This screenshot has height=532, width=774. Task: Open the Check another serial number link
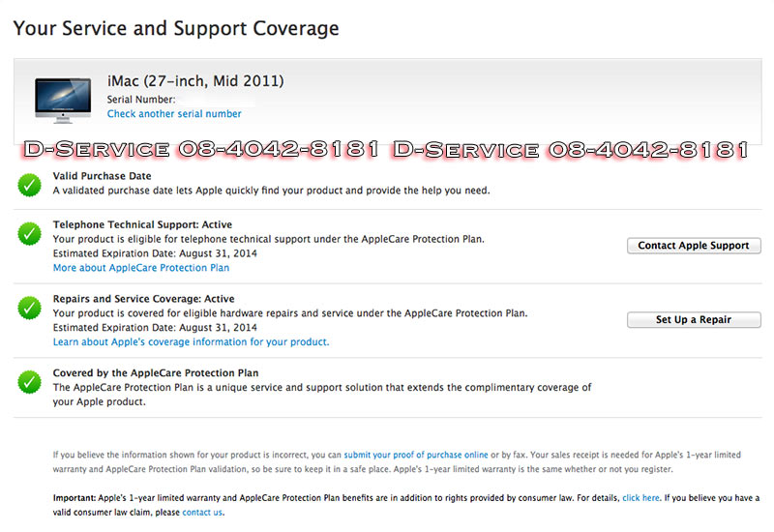click(174, 114)
